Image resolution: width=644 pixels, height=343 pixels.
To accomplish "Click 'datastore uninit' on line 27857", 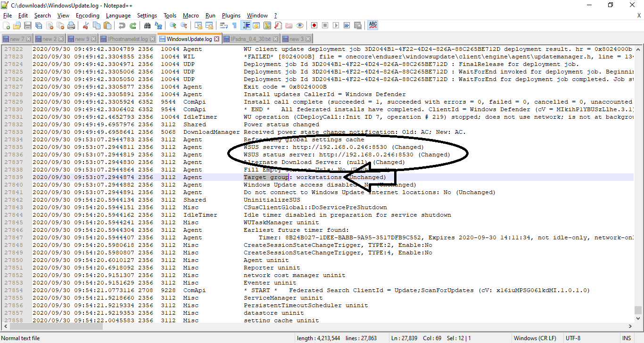I will (x=274, y=313).
